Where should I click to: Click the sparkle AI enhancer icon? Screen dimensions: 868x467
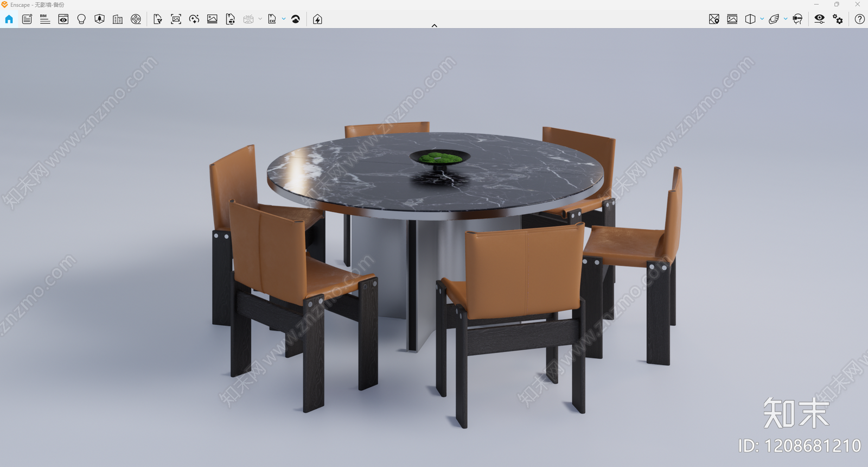click(194, 19)
